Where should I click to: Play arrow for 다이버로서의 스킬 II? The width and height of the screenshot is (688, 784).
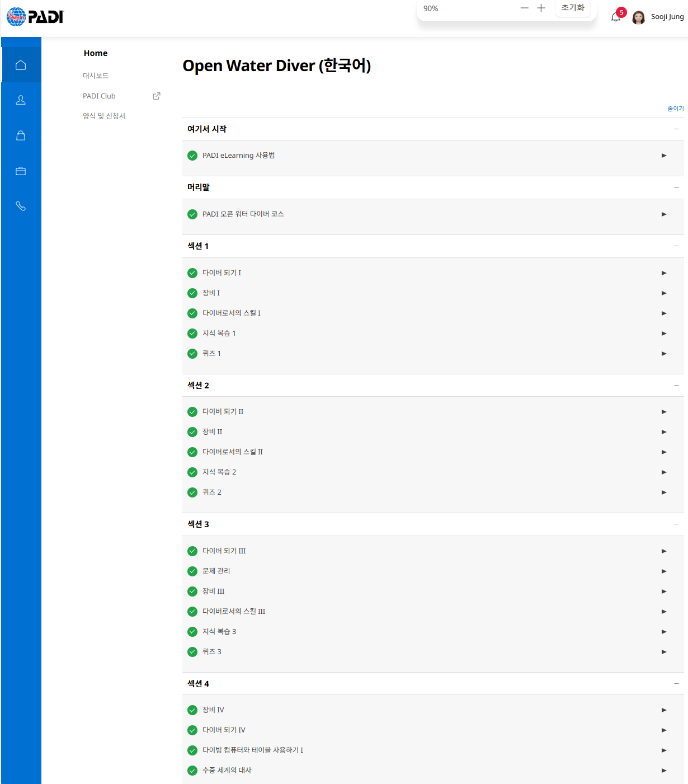coord(664,452)
